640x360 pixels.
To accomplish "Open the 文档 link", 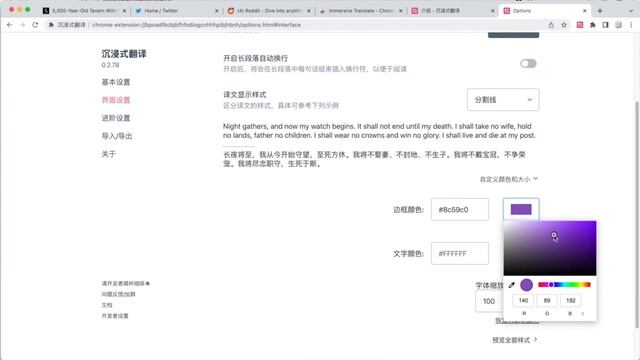I will (107, 305).
